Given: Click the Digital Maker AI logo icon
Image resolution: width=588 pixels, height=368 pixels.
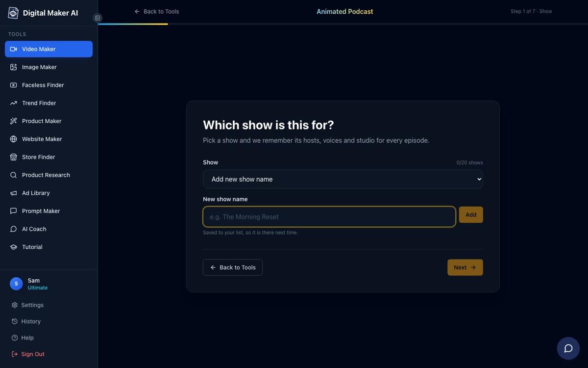Looking at the screenshot, I should pyautogui.click(x=13, y=13).
